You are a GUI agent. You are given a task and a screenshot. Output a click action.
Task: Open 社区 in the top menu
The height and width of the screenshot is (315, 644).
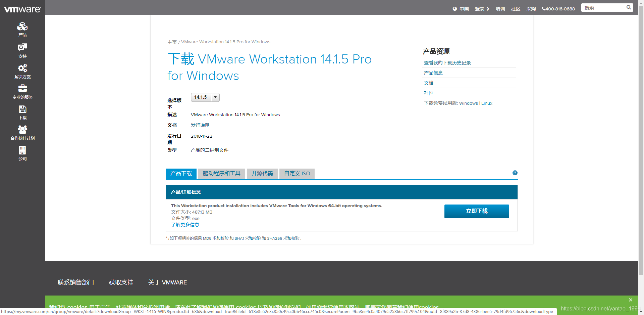click(x=516, y=9)
